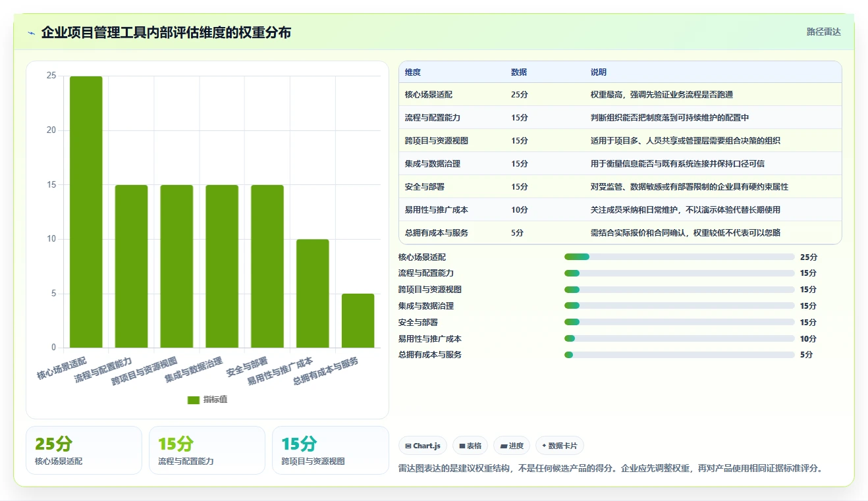Click the 5分 value beside progress list
The width and height of the screenshot is (868, 501).
click(x=806, y=355)
